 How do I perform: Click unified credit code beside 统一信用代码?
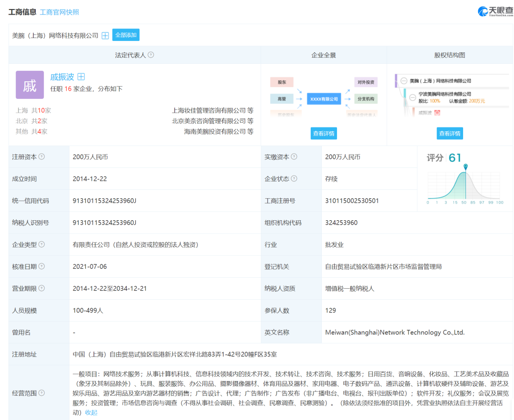click(x=105, y=201)
